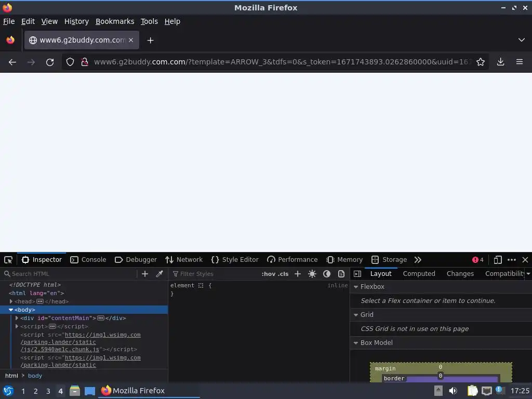
Task: Open the Downloads panel
Action: [500, 62]
